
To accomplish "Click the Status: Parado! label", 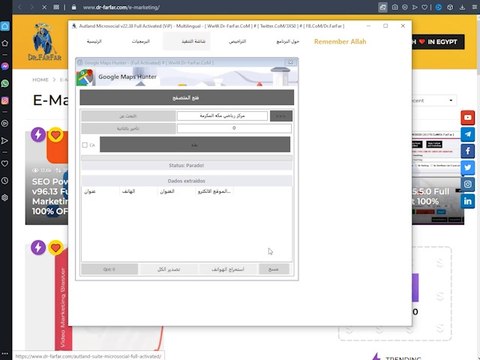I will (x=186, y=165).
